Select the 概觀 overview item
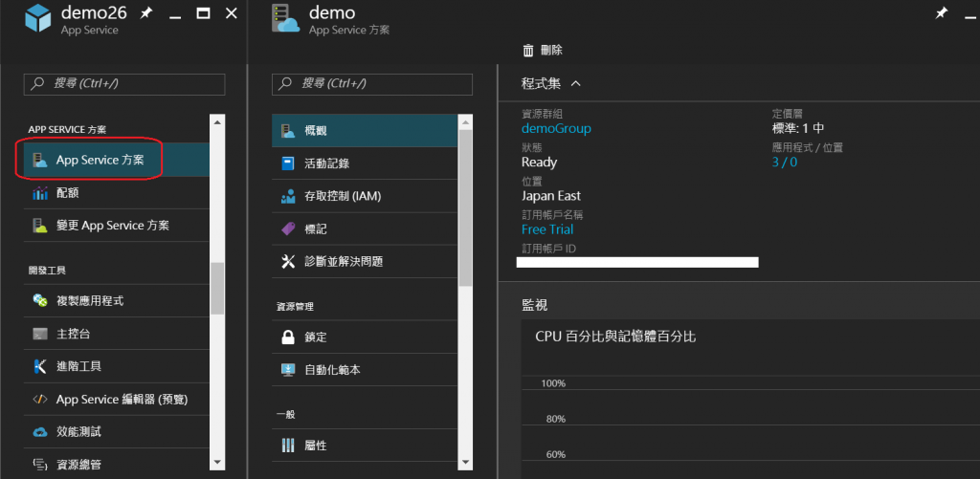980x479 pixels. (365, 131)
